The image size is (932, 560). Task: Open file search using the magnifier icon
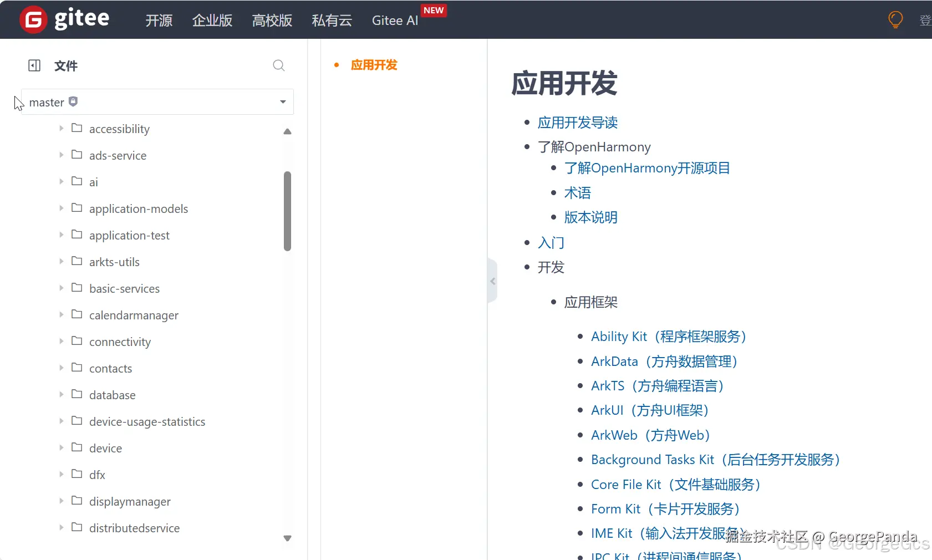click(278, 65)
